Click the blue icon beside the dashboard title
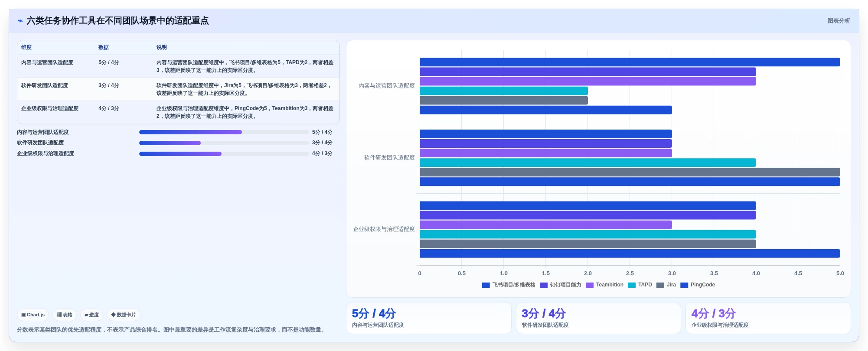This screenshot has height=351, width=868. click(20, 21)
